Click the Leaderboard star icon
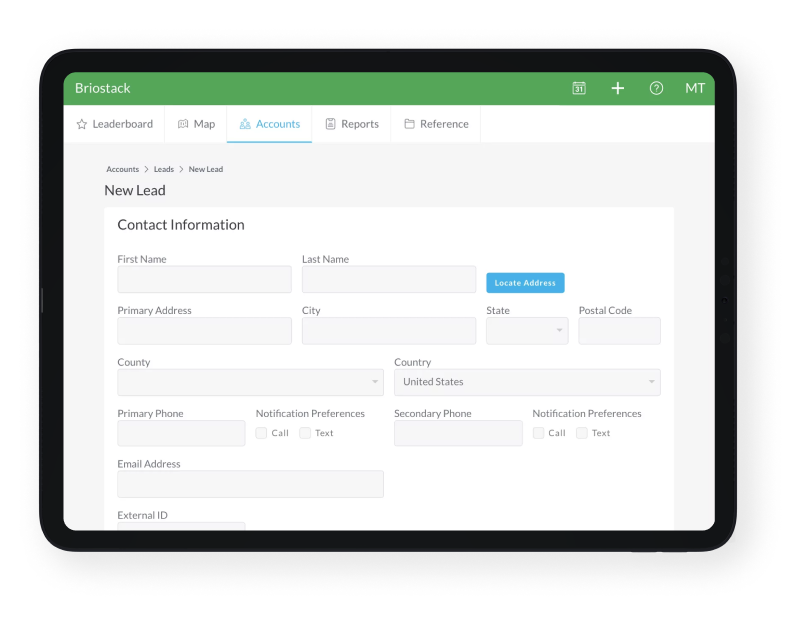The width and height of the screenshot is (788, 639). [x=81, y=124]
